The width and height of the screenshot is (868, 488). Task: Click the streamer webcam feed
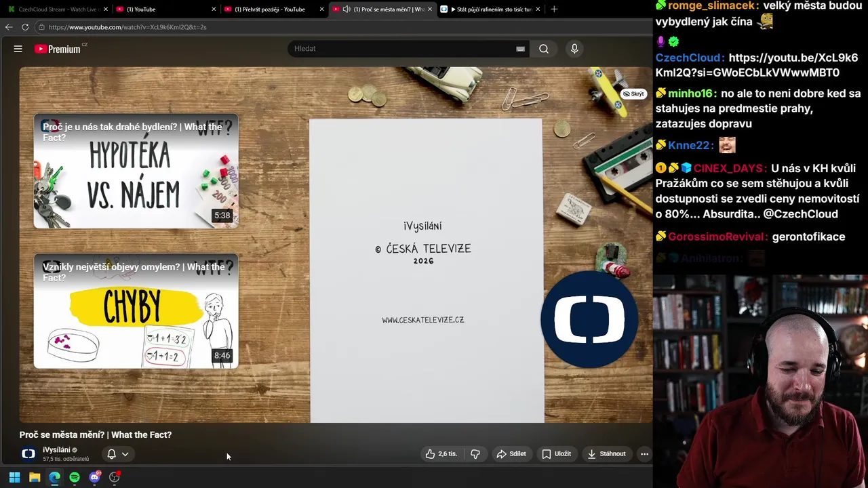click(760, 381)
